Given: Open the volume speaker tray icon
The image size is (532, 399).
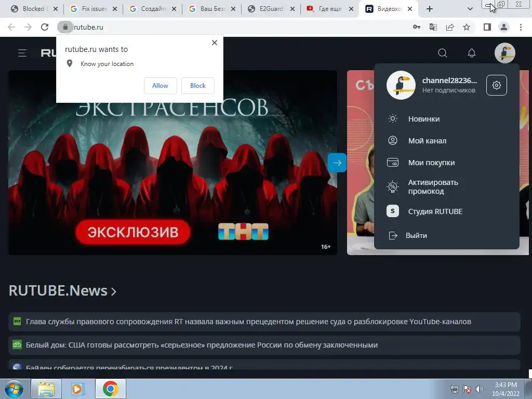Looking at the screenshot, I should point(480,390).
